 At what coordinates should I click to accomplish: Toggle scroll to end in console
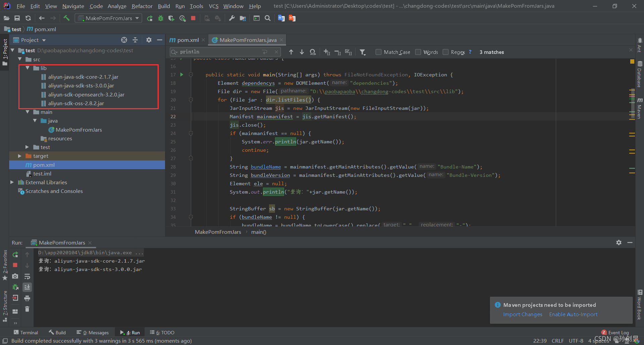[x=27, y=287]
